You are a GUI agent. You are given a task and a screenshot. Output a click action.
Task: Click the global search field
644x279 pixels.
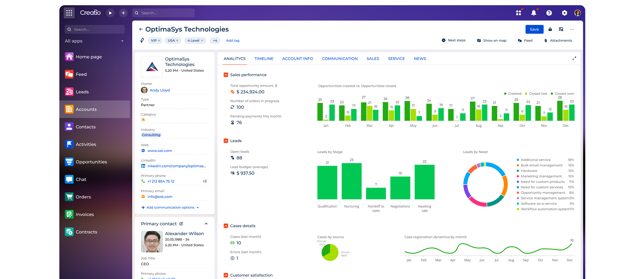coord(163,13)
